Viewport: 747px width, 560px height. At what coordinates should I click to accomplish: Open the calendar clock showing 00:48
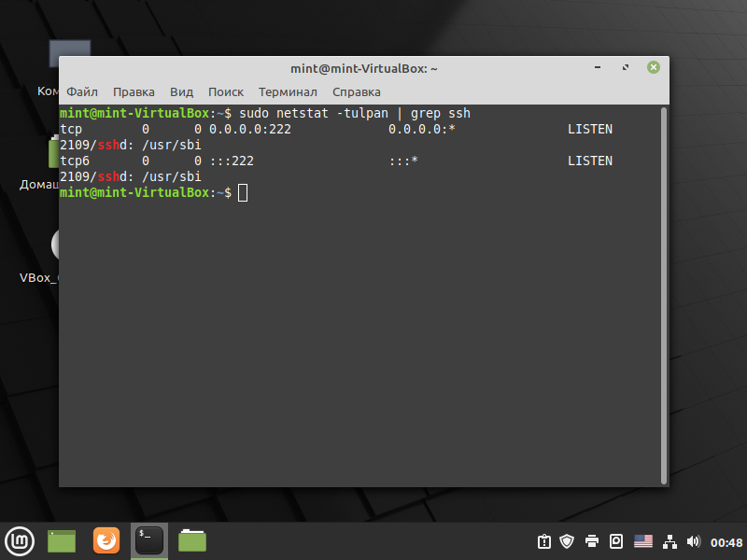(x=726, y=542)
